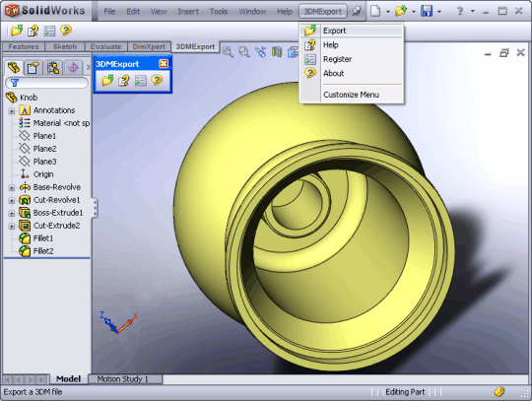Choose Register from 3DMExport dropdown menu
Viewport: 532px width, 401px height.
click(x=352, y=59)
